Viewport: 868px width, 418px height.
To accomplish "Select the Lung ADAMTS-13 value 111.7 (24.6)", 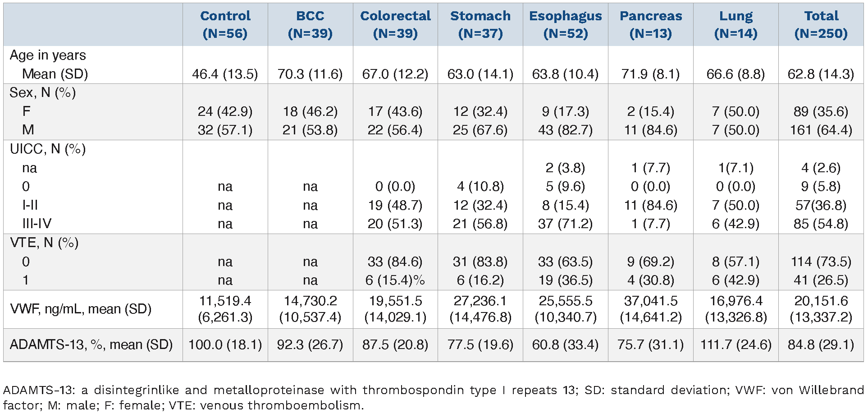I will pos(736,345).
